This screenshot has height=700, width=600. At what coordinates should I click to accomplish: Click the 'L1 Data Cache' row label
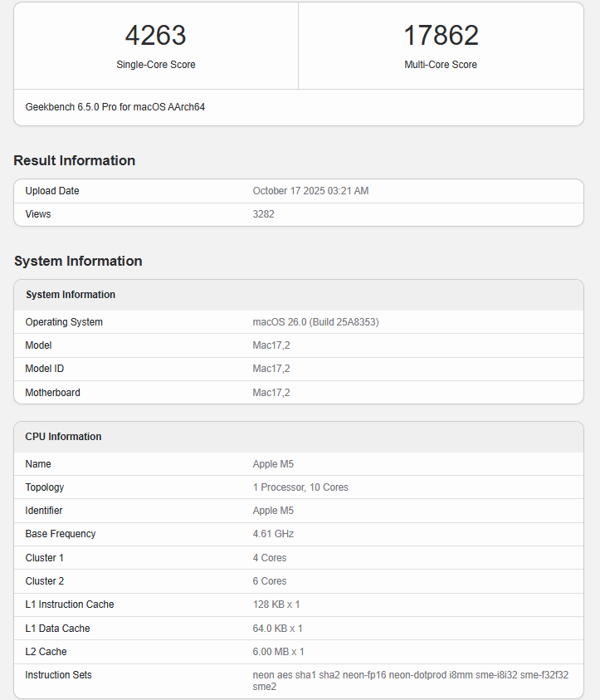(x=57, y=629)
